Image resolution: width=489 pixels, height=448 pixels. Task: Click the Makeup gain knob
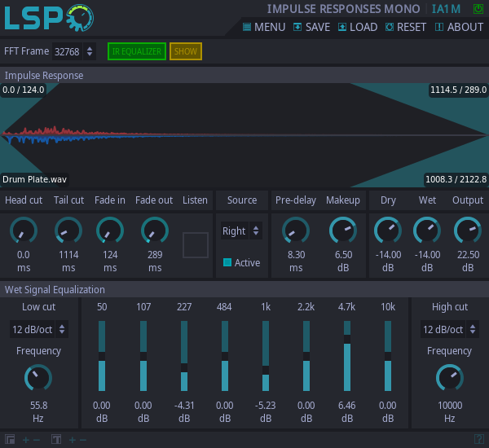(x=343, y=231)
